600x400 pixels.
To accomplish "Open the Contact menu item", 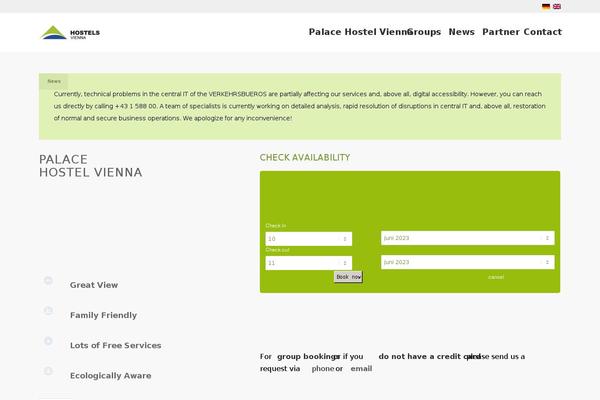I will coord(543,32).
